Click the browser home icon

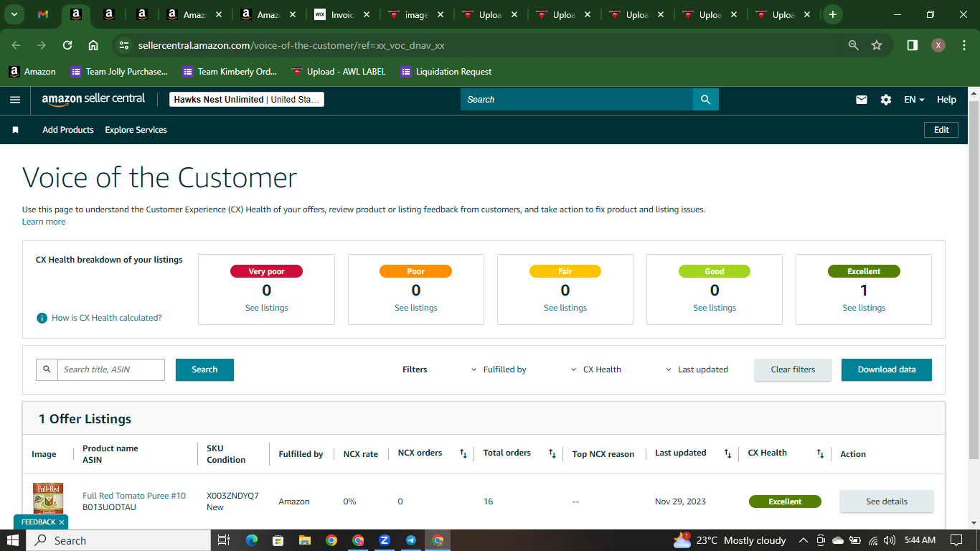click(93, 45)
